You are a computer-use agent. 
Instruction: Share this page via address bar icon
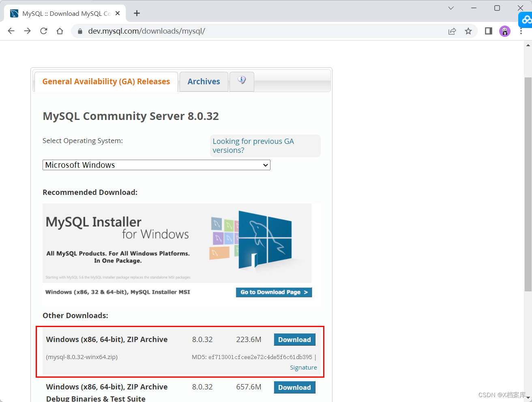[x=452, y=31]
